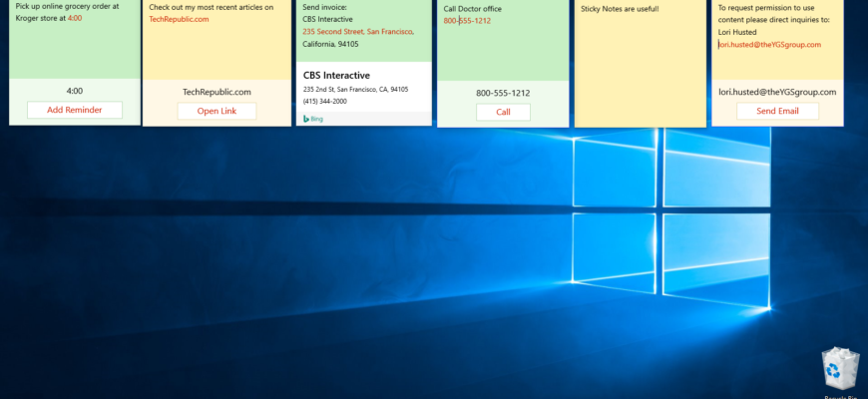This screenshot has width=868, height=399.
Task: Click 'California, 94105' line in note
Action: pos(330,44)
